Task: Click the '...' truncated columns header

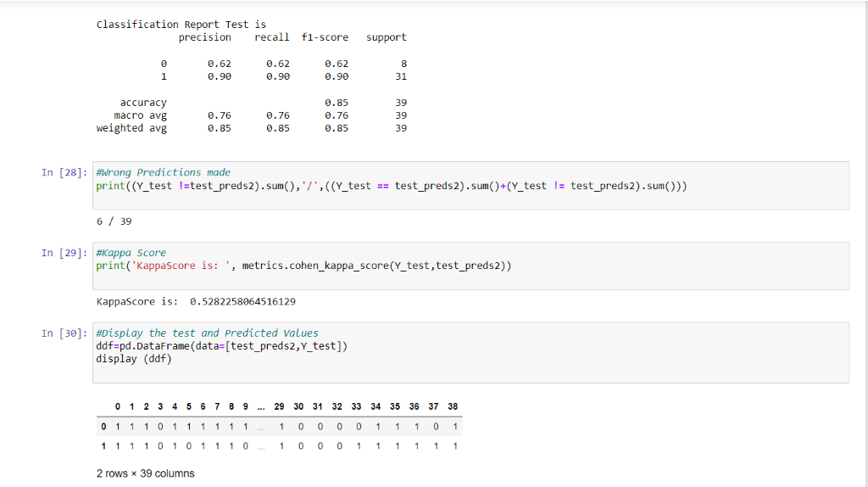Action: [261, 408]
